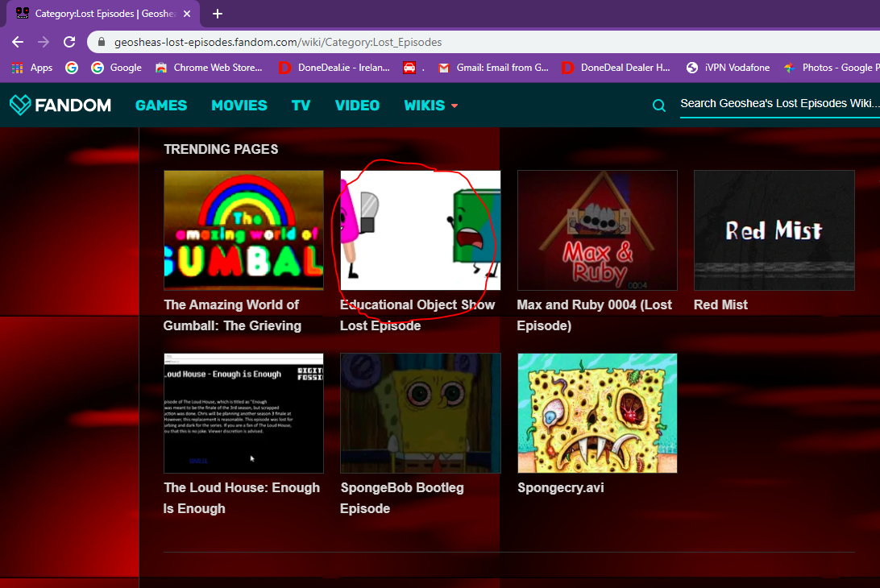
Task: Open the Loud House Enough is Enough thumbnail
Action: pos(243,413)
